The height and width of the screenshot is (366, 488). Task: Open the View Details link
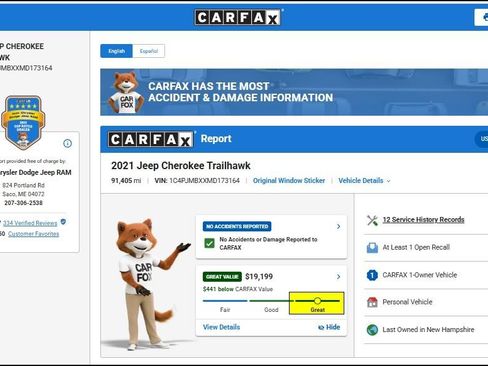tap(221, 327)
